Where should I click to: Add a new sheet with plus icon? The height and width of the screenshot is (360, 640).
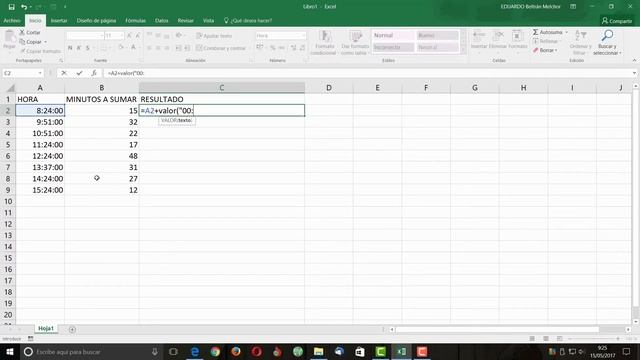72,329
